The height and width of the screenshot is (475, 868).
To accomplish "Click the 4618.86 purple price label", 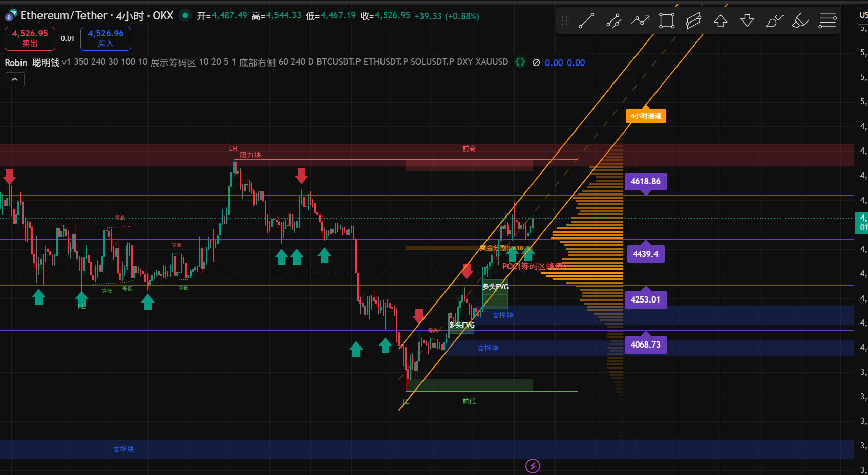I will (645, 181).
